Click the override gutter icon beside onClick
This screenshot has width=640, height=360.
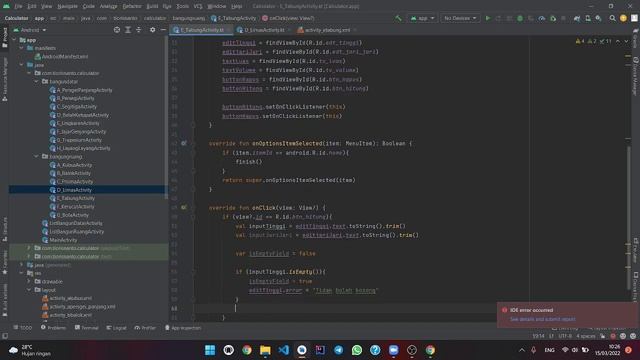184,208
